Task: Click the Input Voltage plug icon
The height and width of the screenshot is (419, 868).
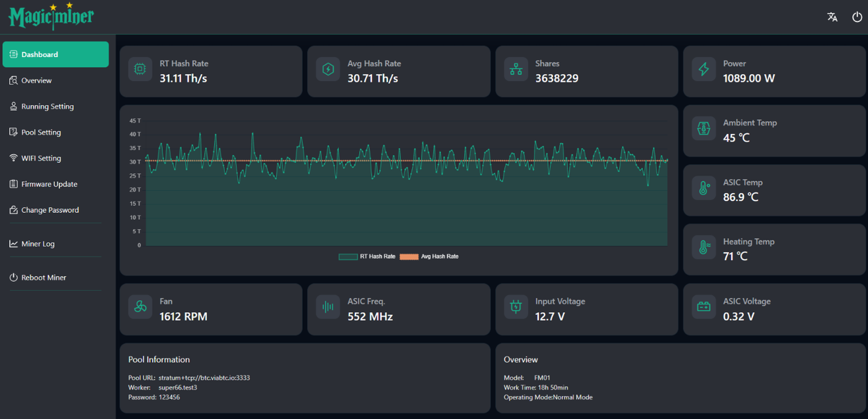Action: pos(516,307)
